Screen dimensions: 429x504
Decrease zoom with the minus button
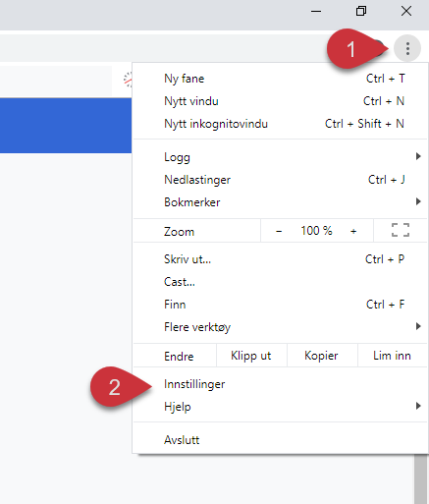279,231
